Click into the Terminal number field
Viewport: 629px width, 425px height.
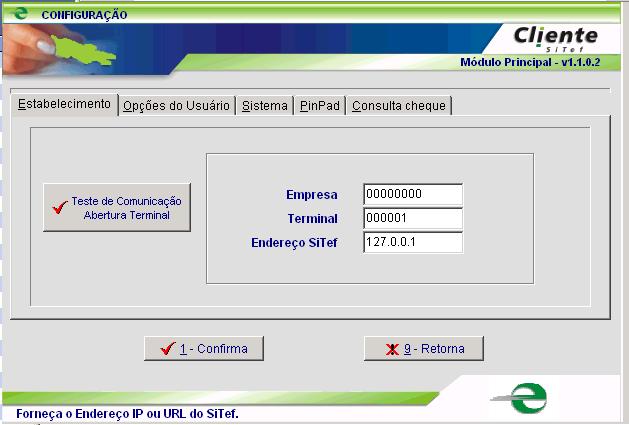[413, 218]
